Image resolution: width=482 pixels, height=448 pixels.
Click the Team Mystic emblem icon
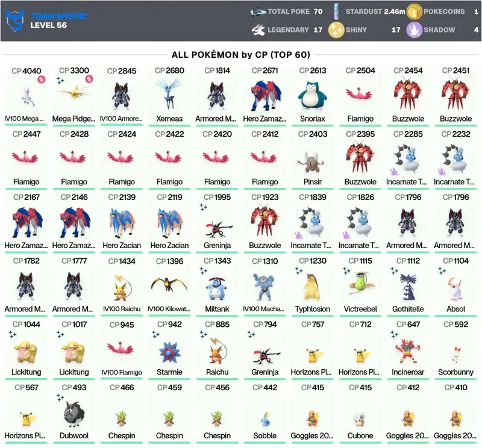point(14,20)
